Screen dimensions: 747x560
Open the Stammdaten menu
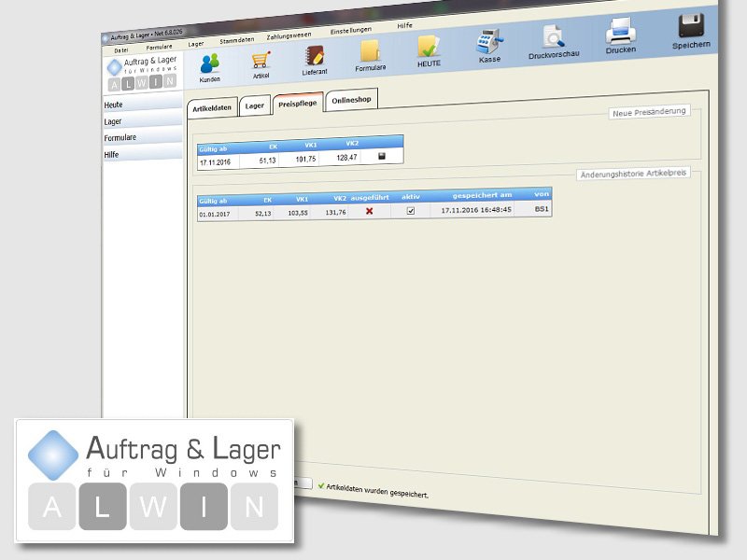pos(237,40)
